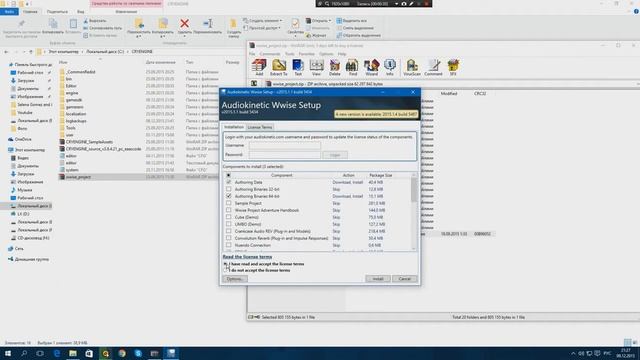
Task: Check the Nuendo Connection component
Action: (229, 245)
